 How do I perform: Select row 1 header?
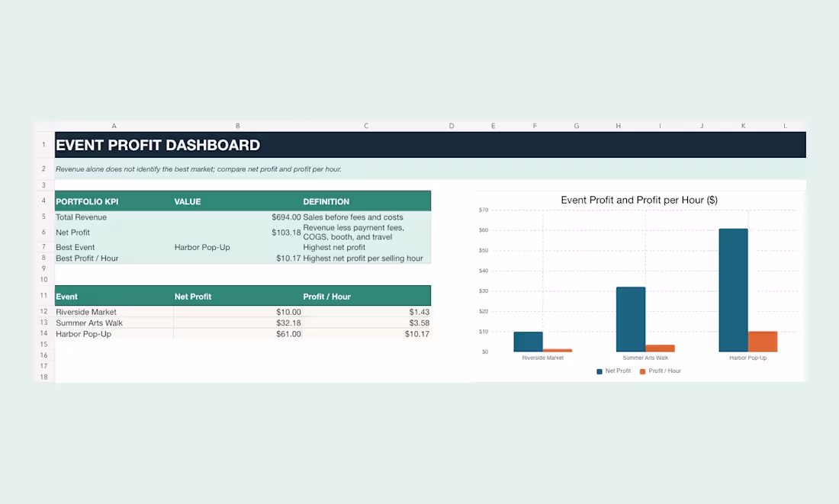click(x=44, y=145)
